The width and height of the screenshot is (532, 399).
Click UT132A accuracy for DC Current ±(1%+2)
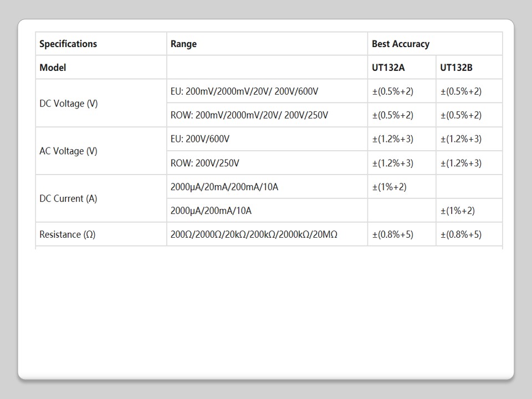coord(389,187)
